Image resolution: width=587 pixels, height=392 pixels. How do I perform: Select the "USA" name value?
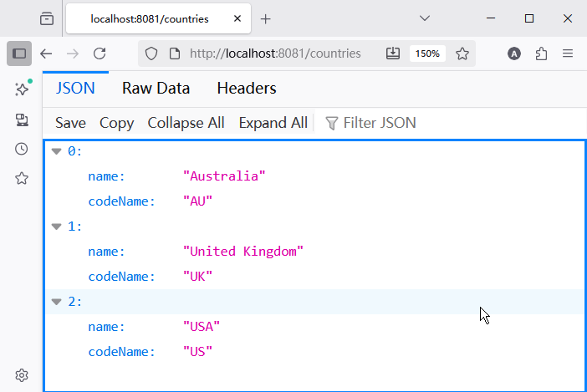202,327
